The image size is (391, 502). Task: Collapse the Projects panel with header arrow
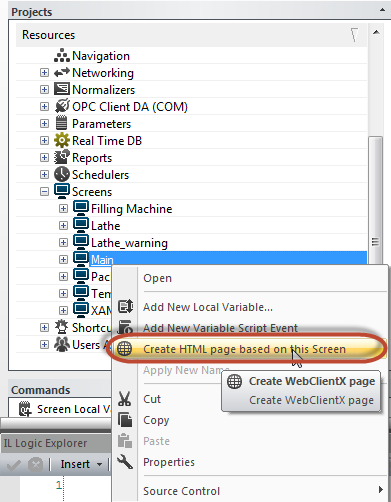382,10
